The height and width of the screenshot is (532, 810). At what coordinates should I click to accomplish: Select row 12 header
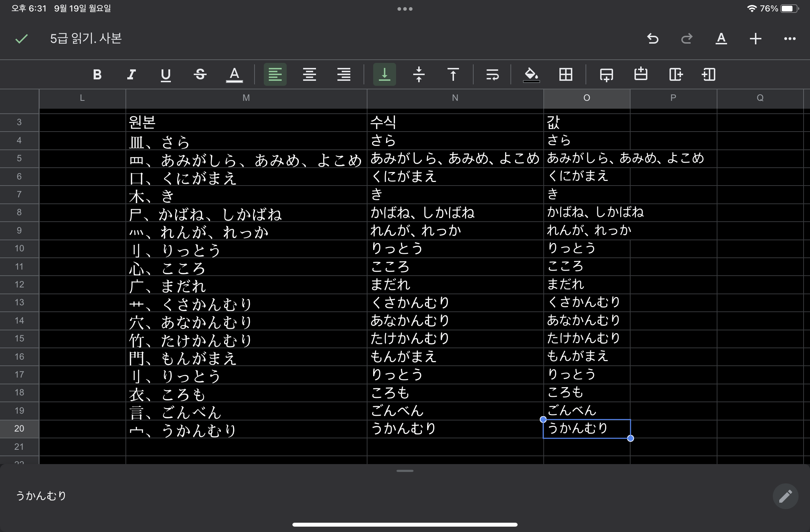pyautogui.click(x=19, y=285)
